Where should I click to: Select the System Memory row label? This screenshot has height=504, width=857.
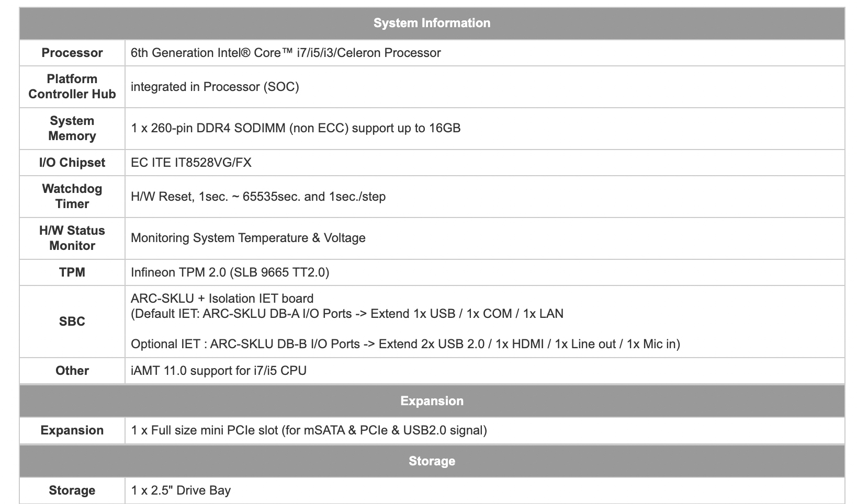pos(72,128)
